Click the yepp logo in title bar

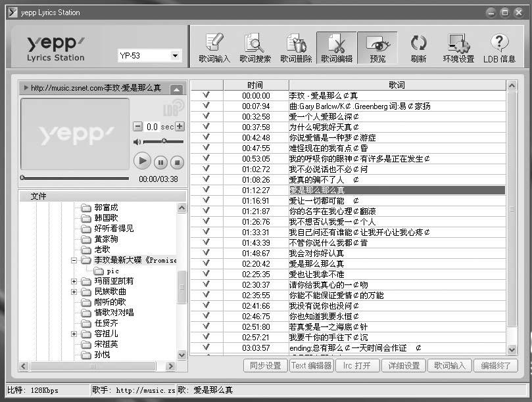(13, 12)
